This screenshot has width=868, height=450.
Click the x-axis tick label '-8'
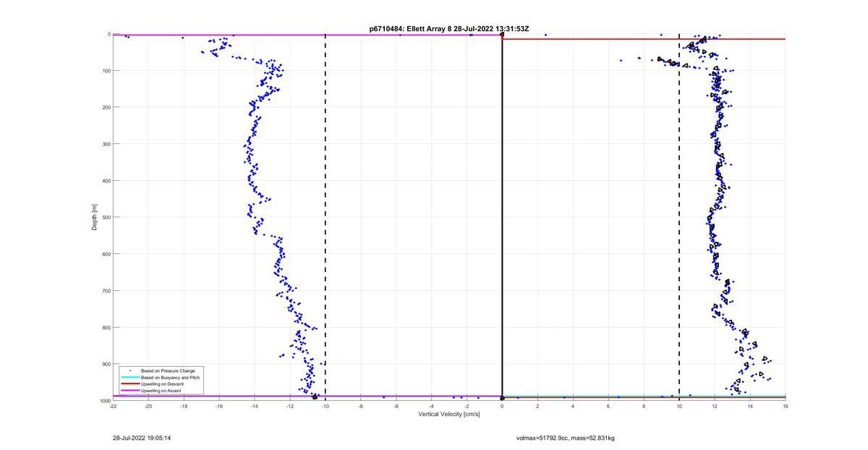coord(361,406)
